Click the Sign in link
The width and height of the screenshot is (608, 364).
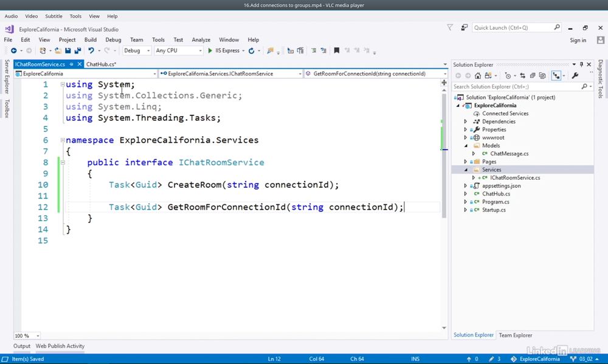(578, 40)
